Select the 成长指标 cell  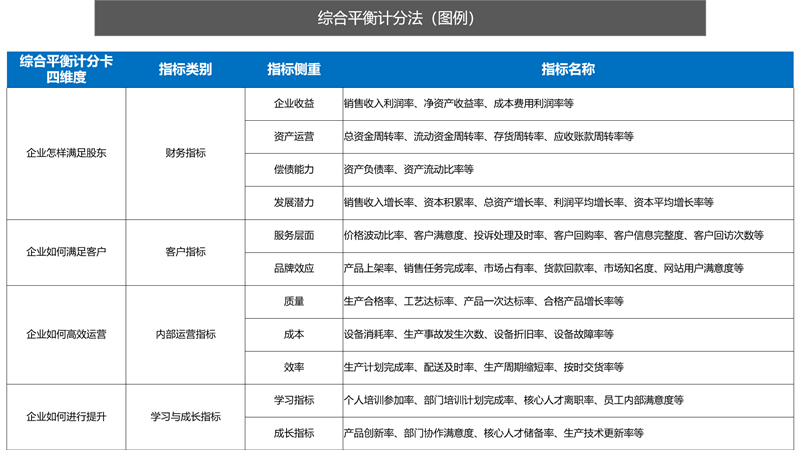[x=294, y=433]
